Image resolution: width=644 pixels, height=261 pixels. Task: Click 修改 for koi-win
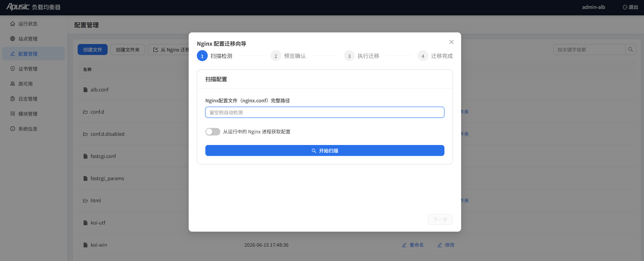coord(446,245)
